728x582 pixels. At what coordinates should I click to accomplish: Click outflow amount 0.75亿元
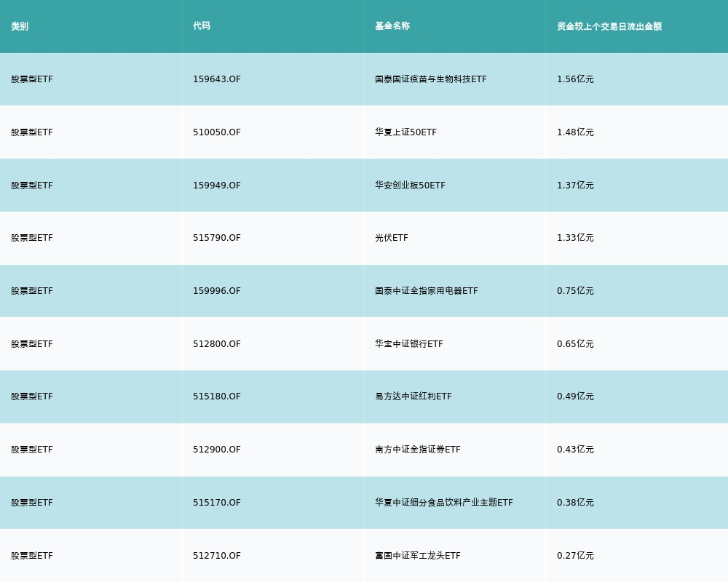coord(575,291)
